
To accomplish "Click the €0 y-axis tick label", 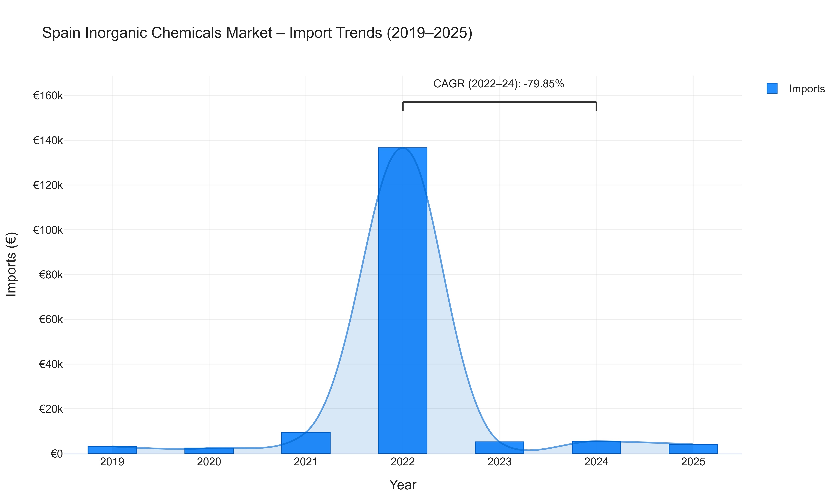I will 57,454.
